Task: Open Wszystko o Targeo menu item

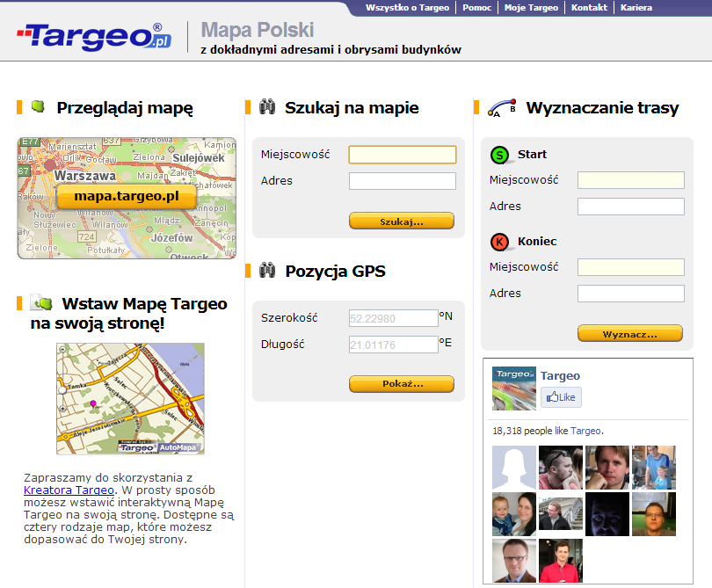Action: click(407, 8)
